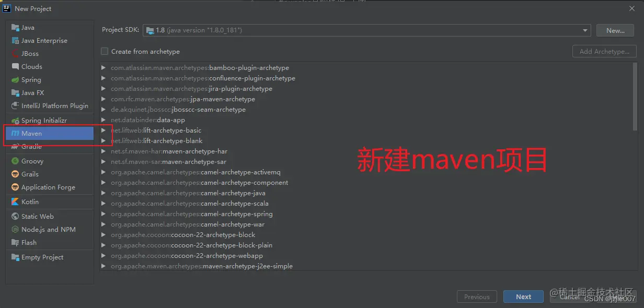Choose Spring project type
The width and height of the screenshot is (644, 308).
[x=50, y=79]
